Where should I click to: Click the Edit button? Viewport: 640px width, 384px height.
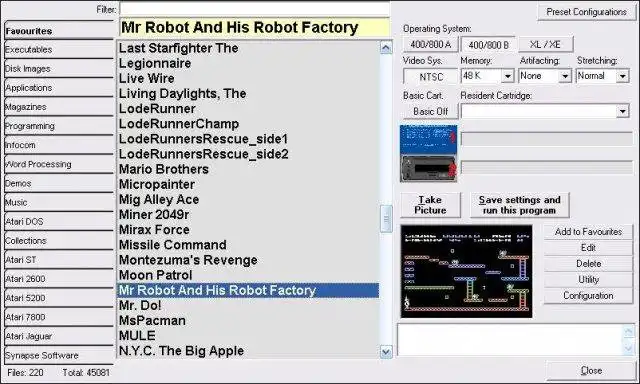coord(588,248)
